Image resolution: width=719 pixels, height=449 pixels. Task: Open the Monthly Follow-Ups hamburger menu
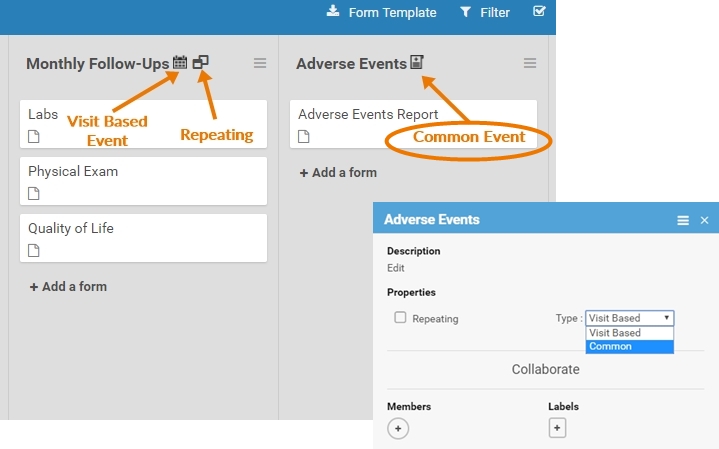pos(260,63)
